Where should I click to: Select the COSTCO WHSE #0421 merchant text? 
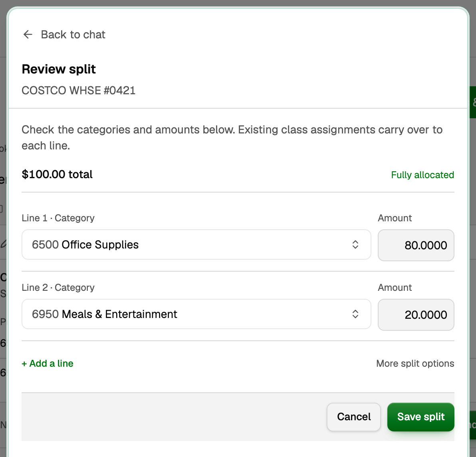coord(78,91)
